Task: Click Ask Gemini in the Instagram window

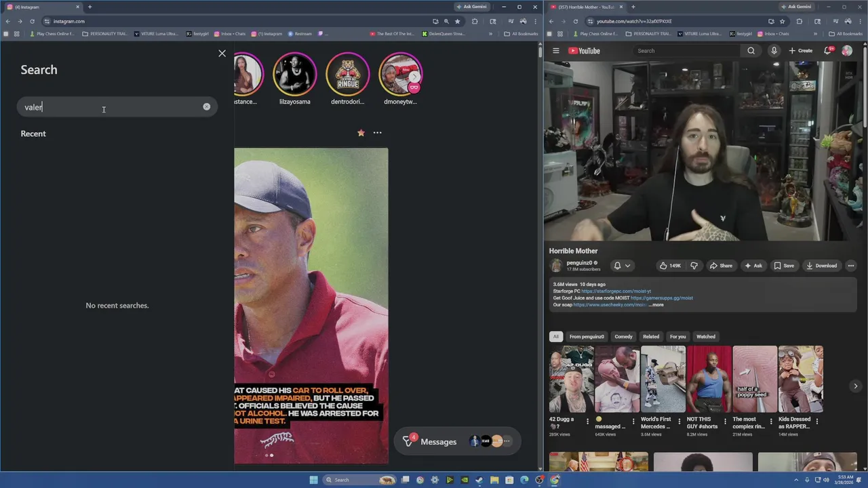Action: pyautogui.click(x=472, y=7)
